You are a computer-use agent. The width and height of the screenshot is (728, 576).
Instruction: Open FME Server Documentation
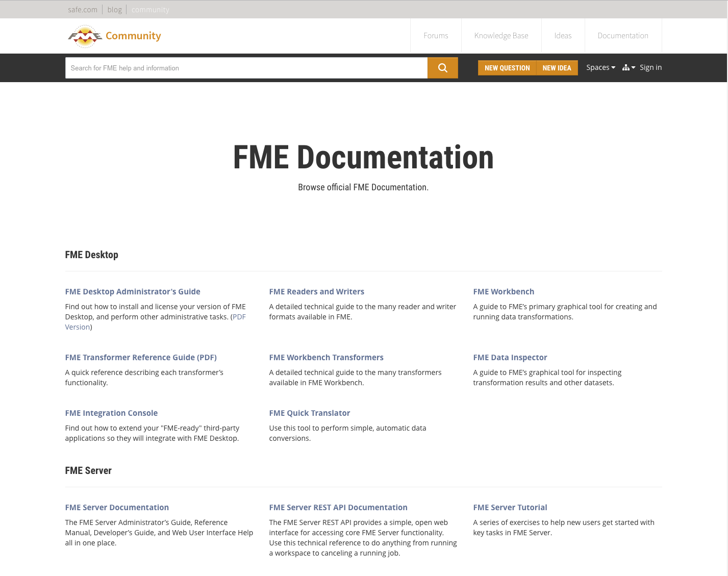(x=117, y=507)
